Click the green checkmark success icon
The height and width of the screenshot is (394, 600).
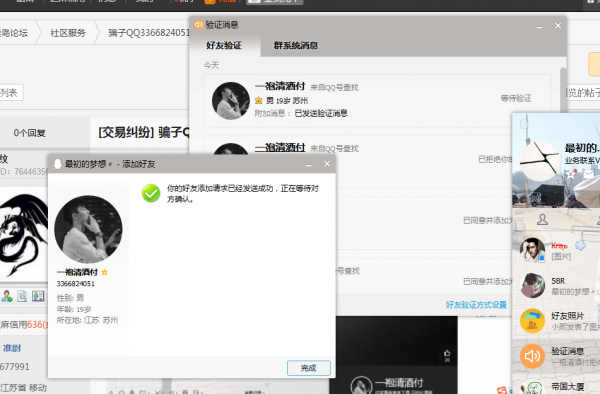pyautogui.click(x=151, y=193)
